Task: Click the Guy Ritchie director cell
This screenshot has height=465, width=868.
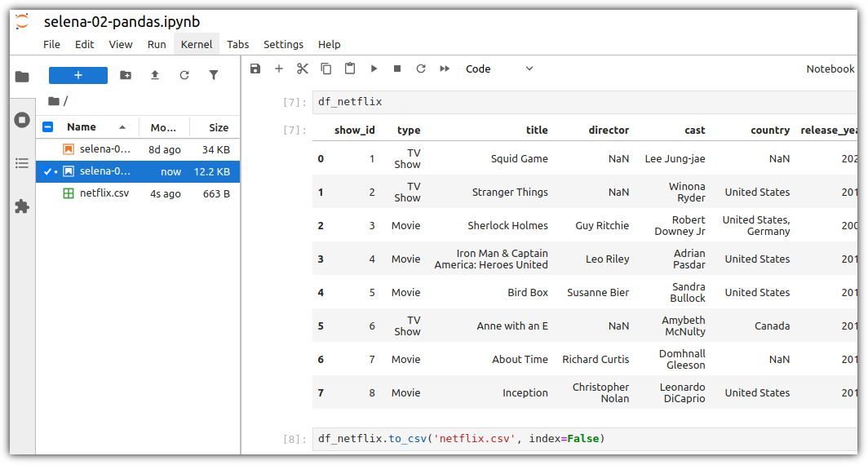Action: click(602, 225)
